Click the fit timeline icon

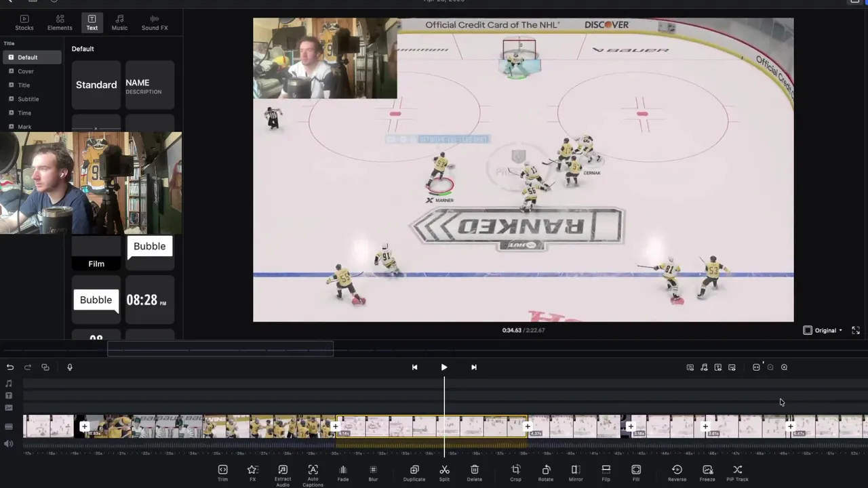(757, 367)
